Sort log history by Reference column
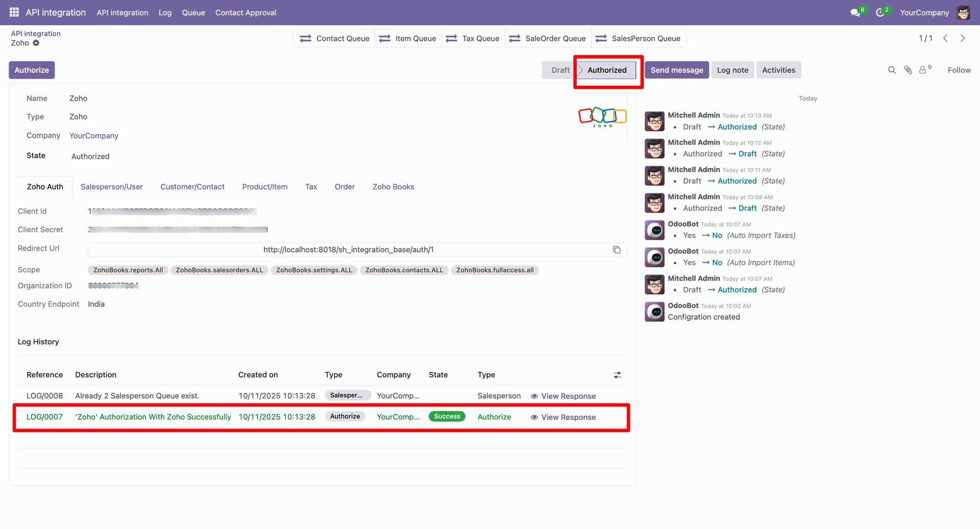The image size is (980, 529). (x=44, y=375)
